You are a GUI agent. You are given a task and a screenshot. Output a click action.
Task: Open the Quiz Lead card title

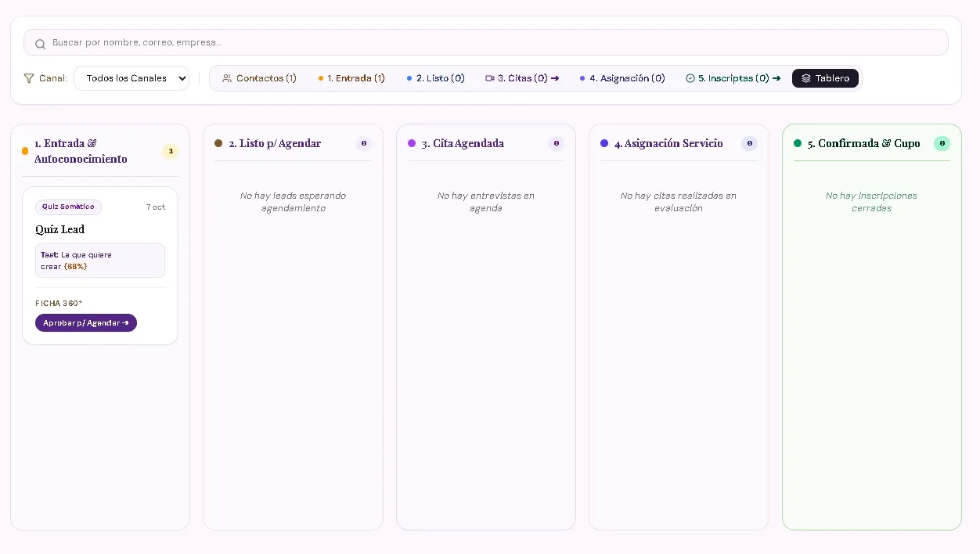click(59, 229)
